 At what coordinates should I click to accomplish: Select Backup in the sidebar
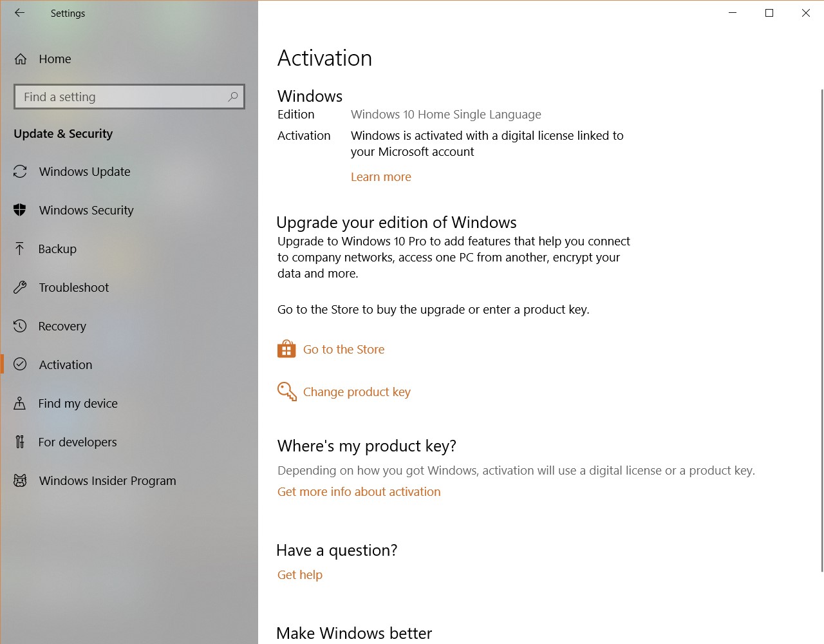click(x=129, y=249)
